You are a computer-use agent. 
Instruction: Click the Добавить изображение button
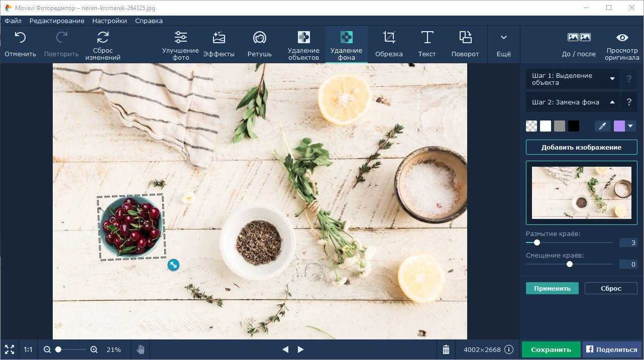pos(581,147)
